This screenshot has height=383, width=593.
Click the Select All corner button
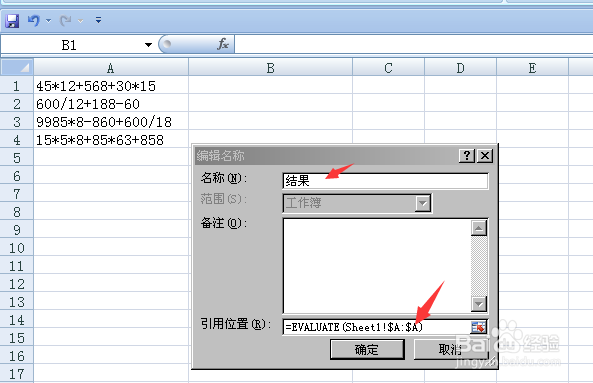[x=17, y=68]
